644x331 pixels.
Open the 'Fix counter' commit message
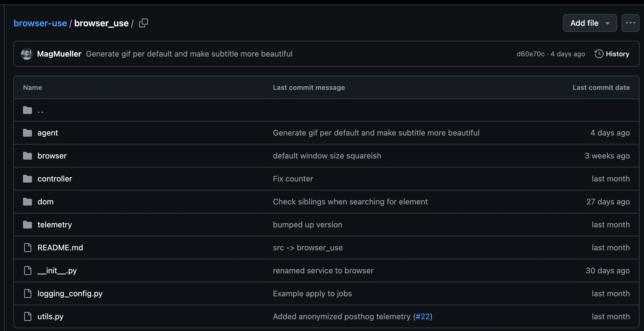click(293, 179)
